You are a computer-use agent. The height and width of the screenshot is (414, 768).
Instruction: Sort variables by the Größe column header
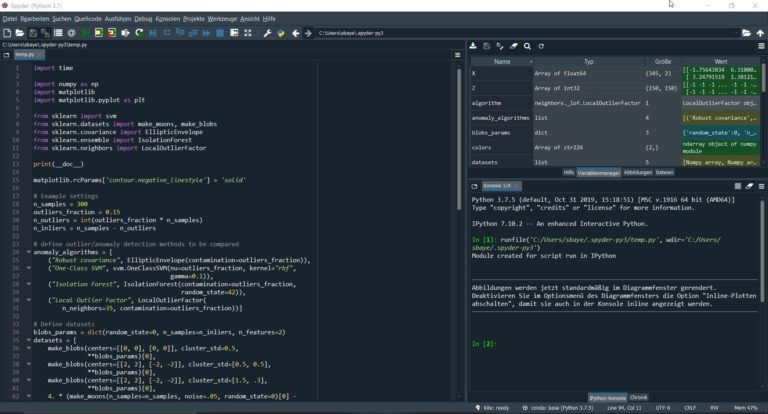coord(662,62)
